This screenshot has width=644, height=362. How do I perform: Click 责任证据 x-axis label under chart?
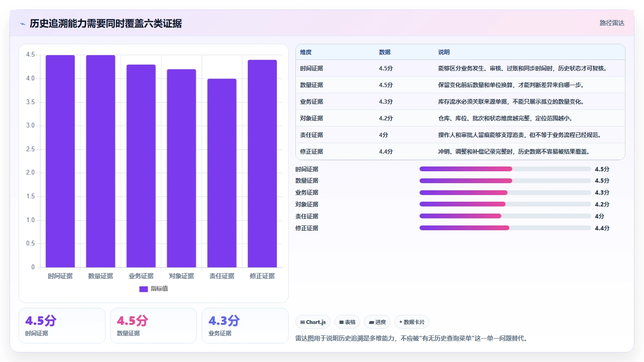[222, 276]
